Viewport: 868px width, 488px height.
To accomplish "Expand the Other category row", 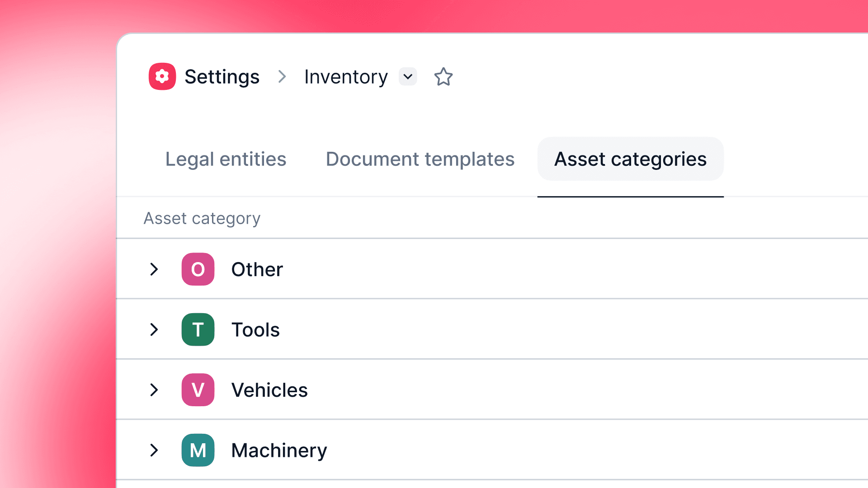I will click(x=154, y=269).
